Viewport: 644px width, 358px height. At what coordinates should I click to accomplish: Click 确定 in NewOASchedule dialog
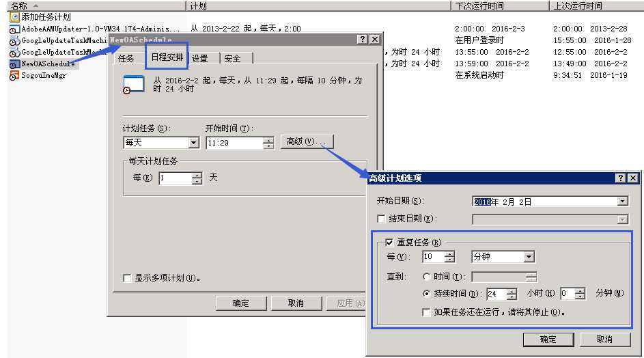coord(240,303)
